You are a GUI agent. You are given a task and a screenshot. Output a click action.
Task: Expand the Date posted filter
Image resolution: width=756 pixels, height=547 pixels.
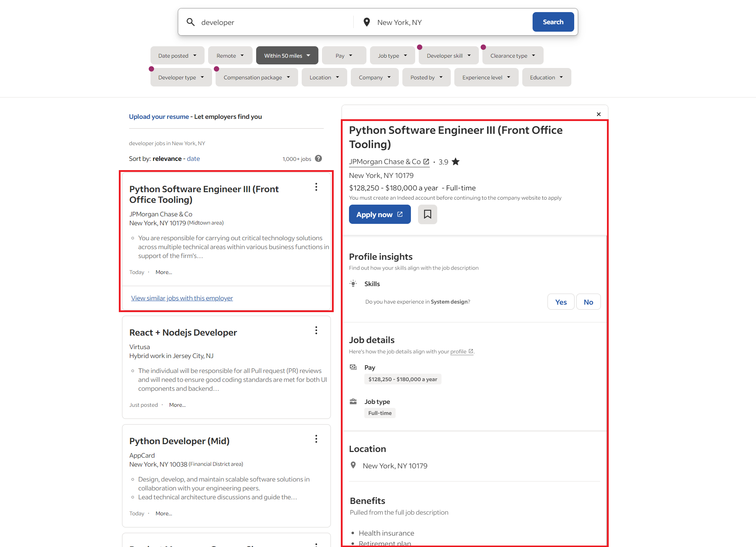[x=176, y=55]
